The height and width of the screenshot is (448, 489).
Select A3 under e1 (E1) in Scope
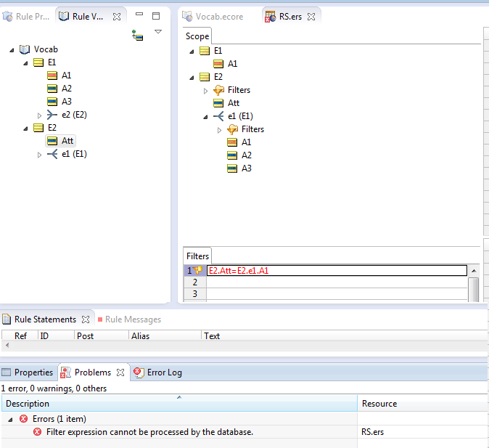coord(239,168)
